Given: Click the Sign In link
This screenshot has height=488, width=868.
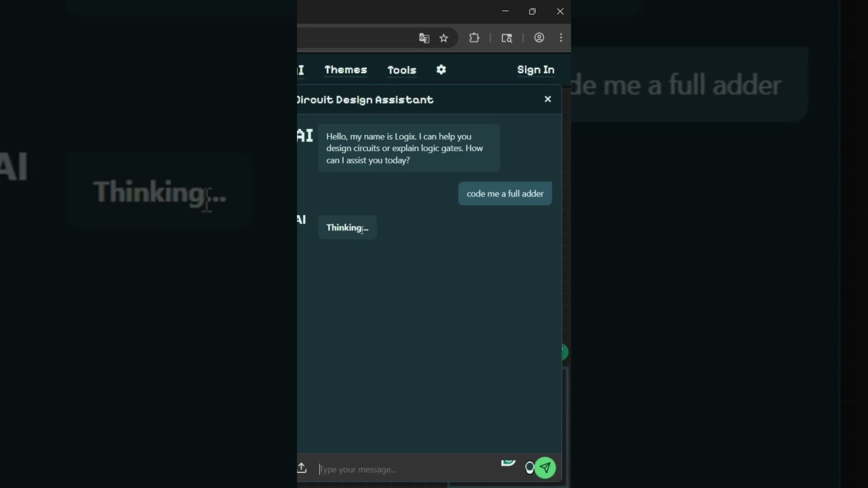Looking at the screenshot, I should click(x=536, y=69).
